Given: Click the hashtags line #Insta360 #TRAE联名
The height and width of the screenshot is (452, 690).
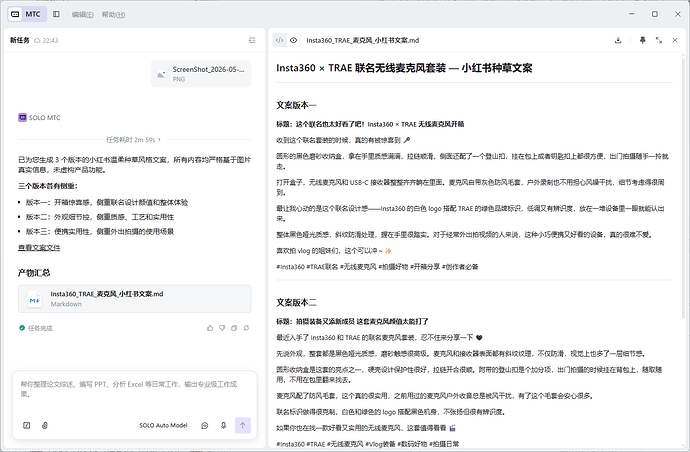Looking at the screenshot, I should (377, 267).
